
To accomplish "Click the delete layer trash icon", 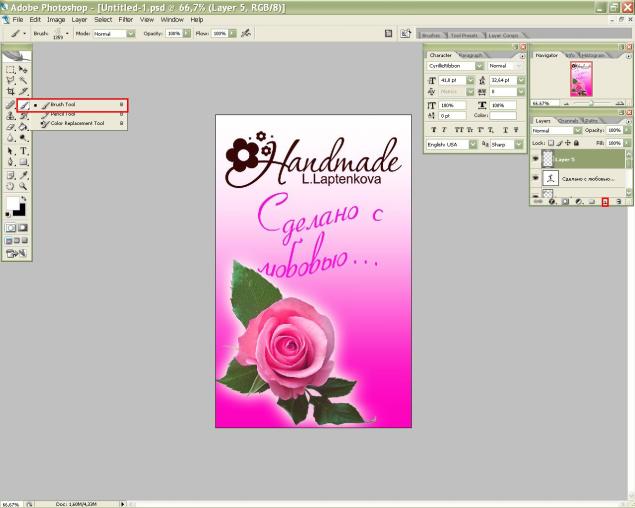I will 618,202.
